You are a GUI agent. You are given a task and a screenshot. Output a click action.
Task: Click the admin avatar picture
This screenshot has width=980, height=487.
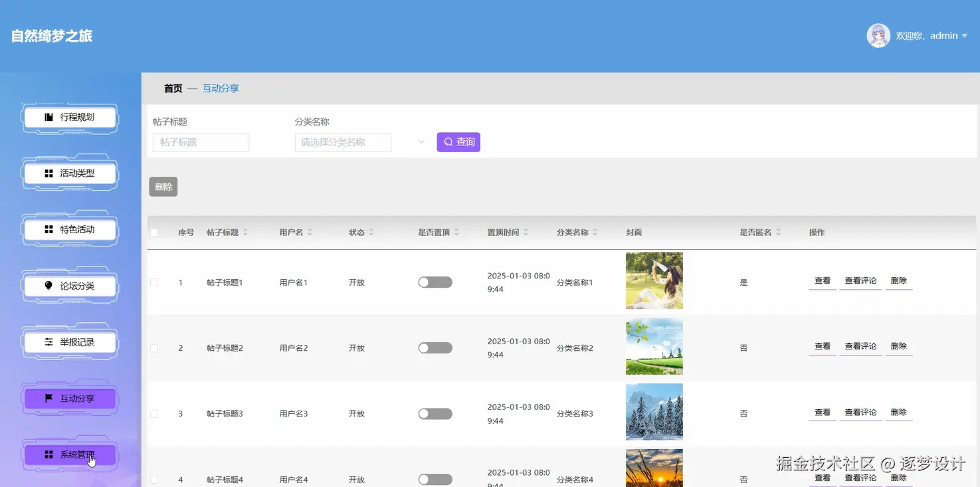[x=878, y=36]
